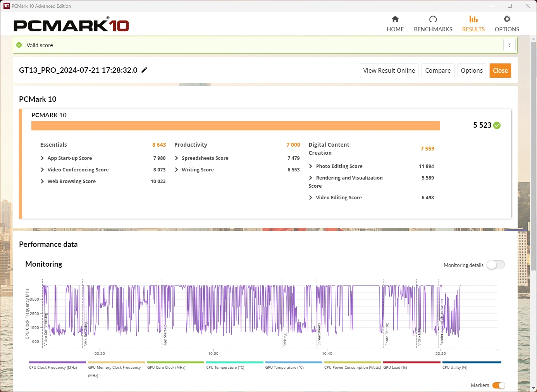Select the RESULTS tab label
The width and height of the screenshot is (537, 392).
[x=473, y=29]
